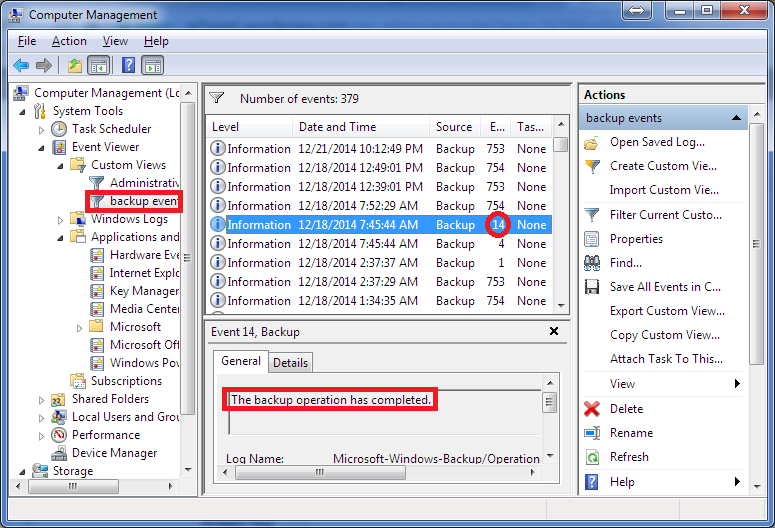Click the detail pane horizontal scrollbar thumb
The image size is (775, 528).
[x=320, y=473]
